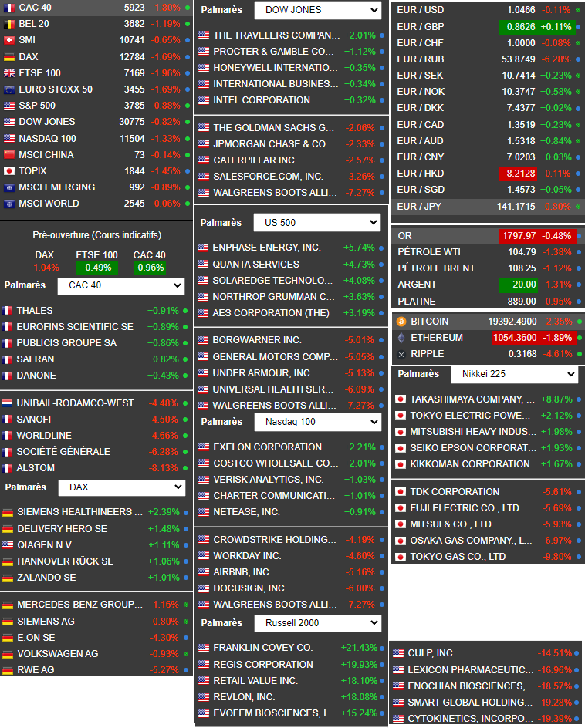585x728 pixels.
Task: Open the DOW JONES Palmarès dropdown
Action: tap(318, 10)
